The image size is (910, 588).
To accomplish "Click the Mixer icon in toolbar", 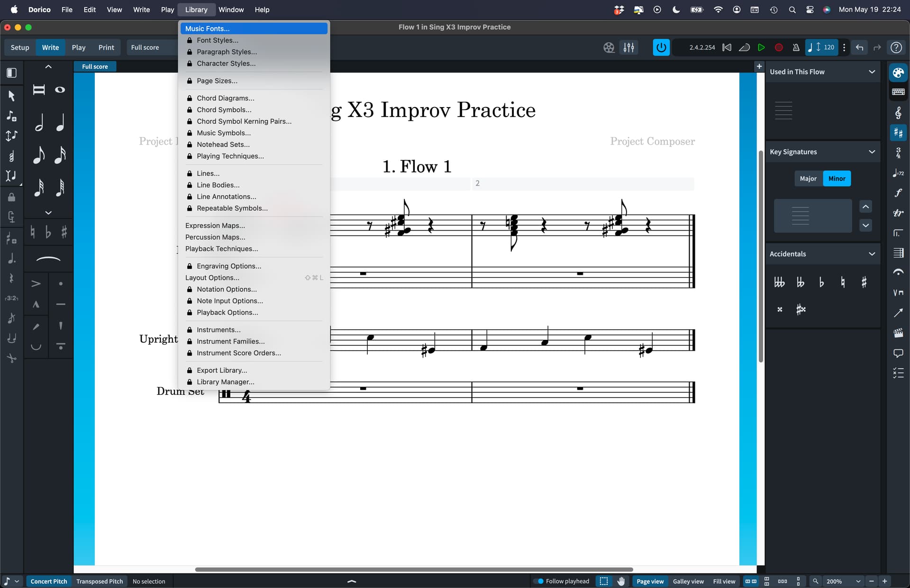I will coord(628,47).
